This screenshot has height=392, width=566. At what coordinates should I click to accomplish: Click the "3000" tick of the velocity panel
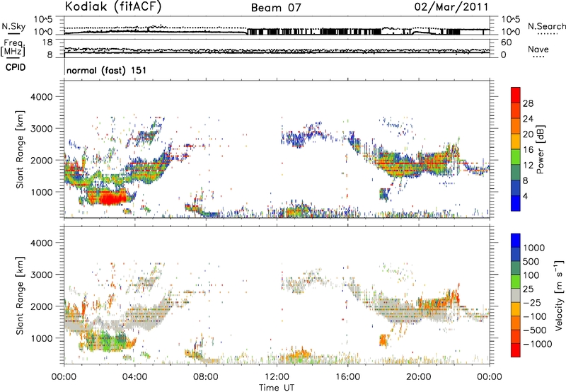42,275
